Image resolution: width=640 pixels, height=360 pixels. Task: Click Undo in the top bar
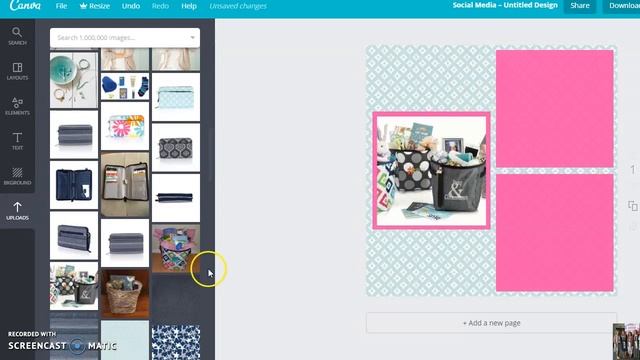tap(131, 6)
